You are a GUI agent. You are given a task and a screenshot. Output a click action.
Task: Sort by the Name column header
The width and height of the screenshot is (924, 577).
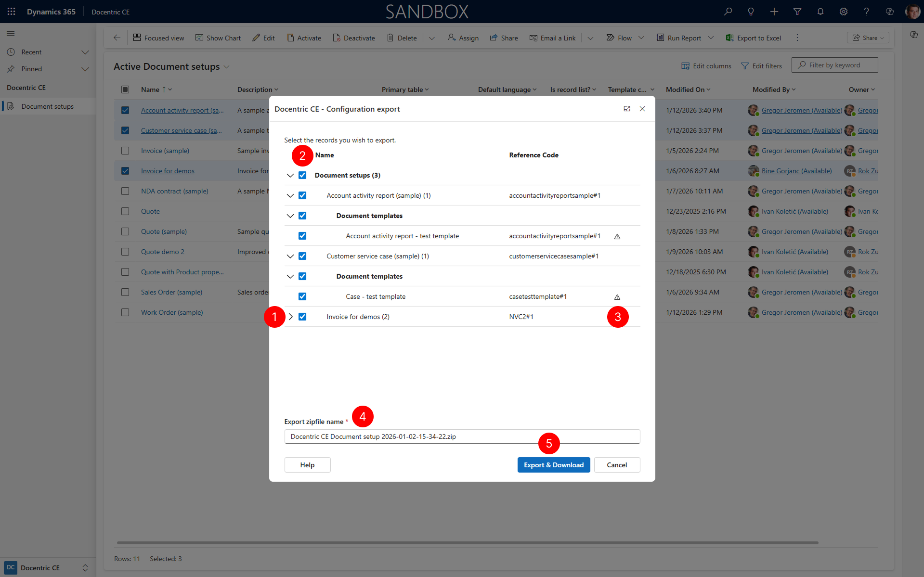[x=150, y=90]
